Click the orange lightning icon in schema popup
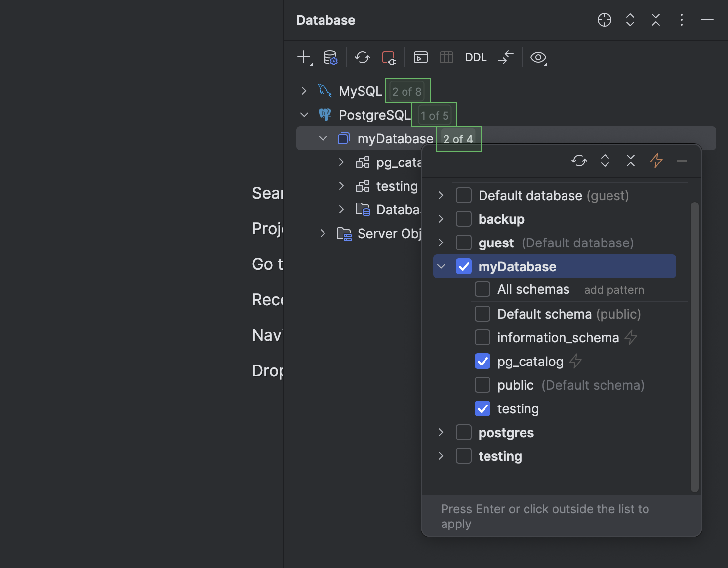This screenshot has width=728, height=568. pos(656,161)
